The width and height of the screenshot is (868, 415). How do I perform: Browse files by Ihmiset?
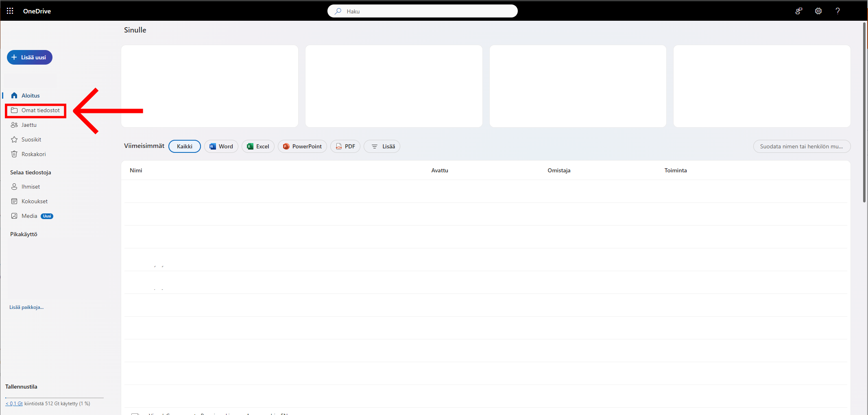point(31,187)
